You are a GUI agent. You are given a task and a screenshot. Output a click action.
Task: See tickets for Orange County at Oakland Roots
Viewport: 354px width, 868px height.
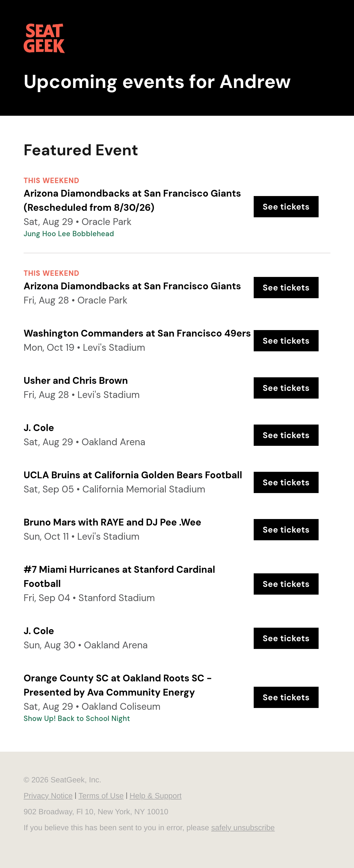coord(286,697)
